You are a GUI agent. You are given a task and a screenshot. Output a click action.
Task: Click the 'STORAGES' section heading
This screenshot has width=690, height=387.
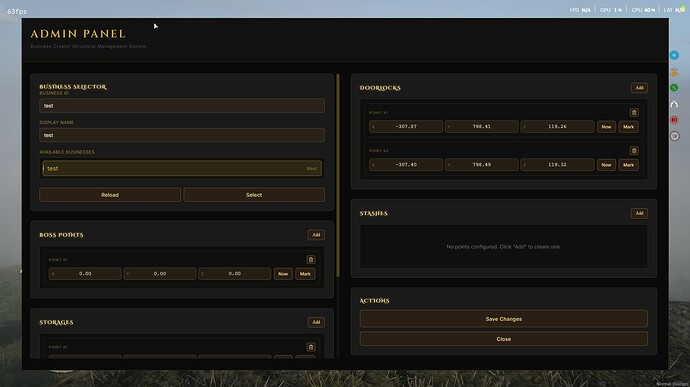tap(56, 322)
